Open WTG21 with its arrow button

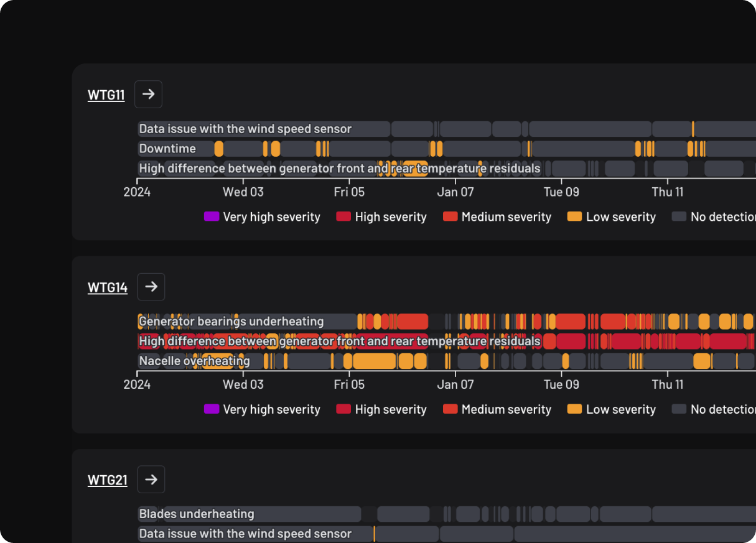(x=151, y=480)
